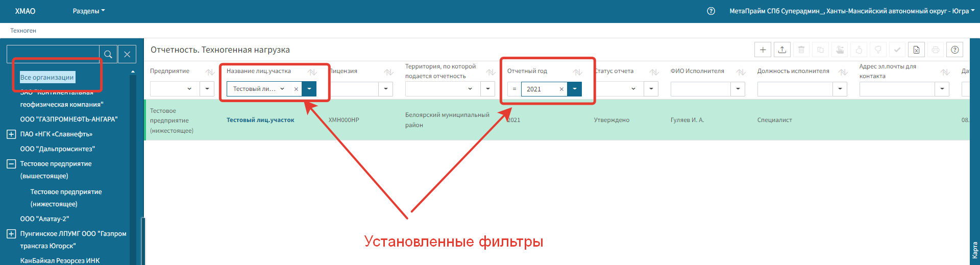The image size is (980, 265).
Task: Click the thumbs down reject icon
Action: (878, 50)
